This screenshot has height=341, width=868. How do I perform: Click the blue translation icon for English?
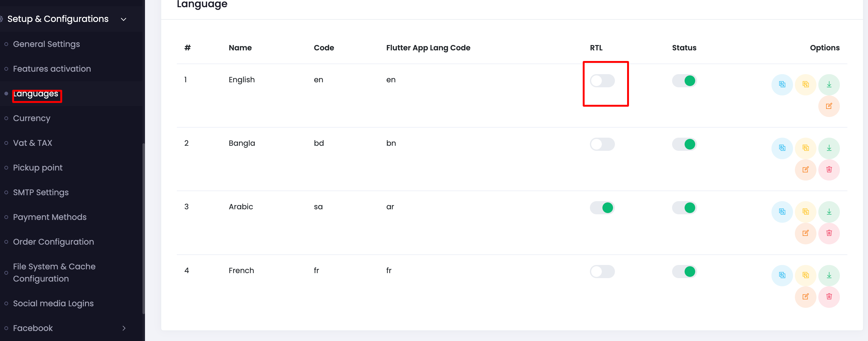click(782, 84)
